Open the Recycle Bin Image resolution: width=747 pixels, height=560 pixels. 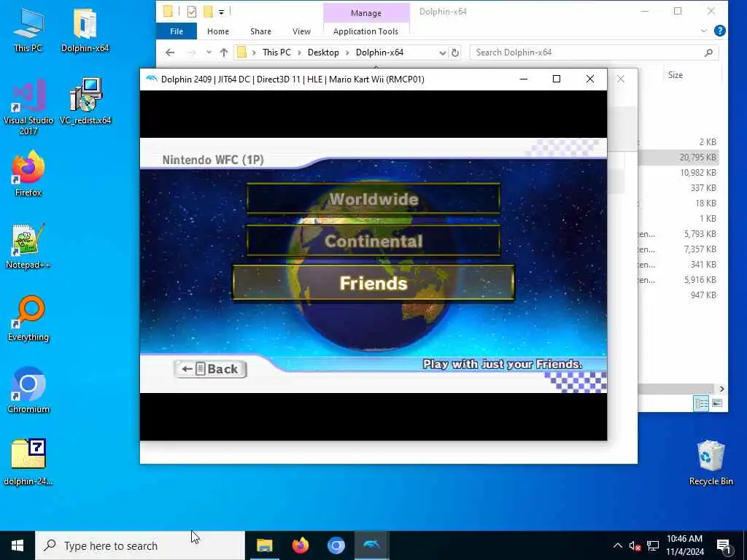711,462
